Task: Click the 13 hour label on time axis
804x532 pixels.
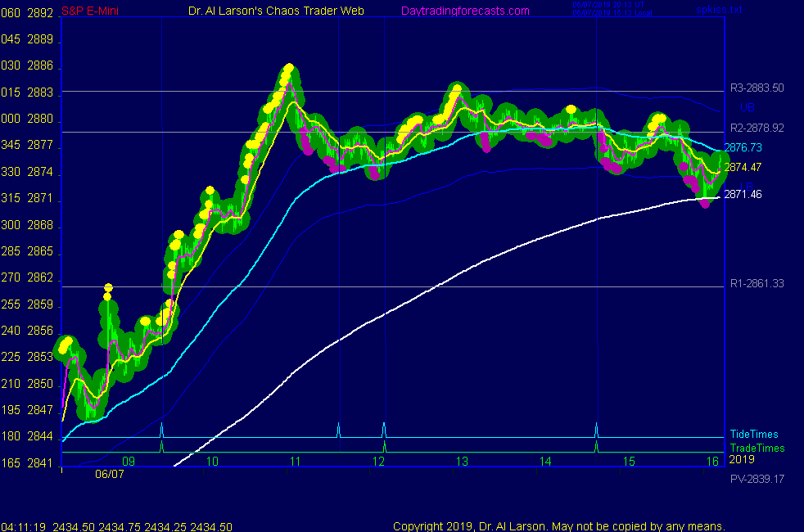Action: tap(462, 462)
